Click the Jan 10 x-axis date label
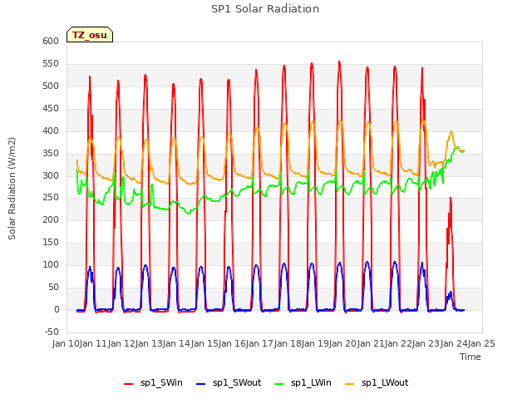Image resolution: width=532 pixels, height=399 pixels. (66, 343)
